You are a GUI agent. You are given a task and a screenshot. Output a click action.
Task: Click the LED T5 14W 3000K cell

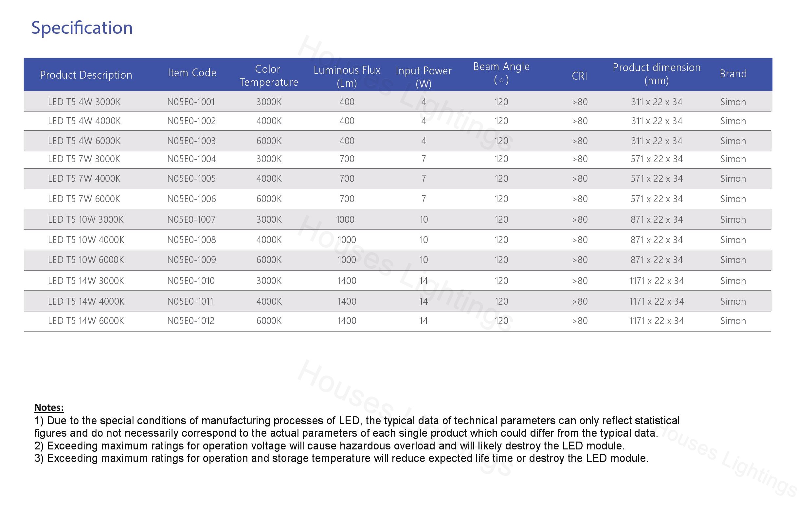point(86,280)
